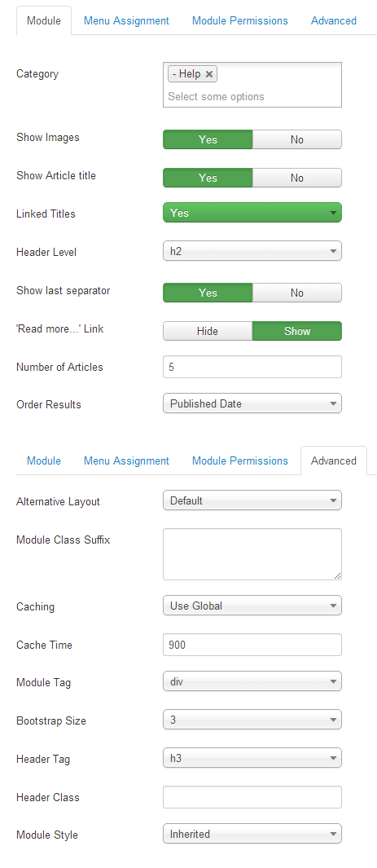Open top Module Permissions tab
377x868 pixels.
point(240,20)
